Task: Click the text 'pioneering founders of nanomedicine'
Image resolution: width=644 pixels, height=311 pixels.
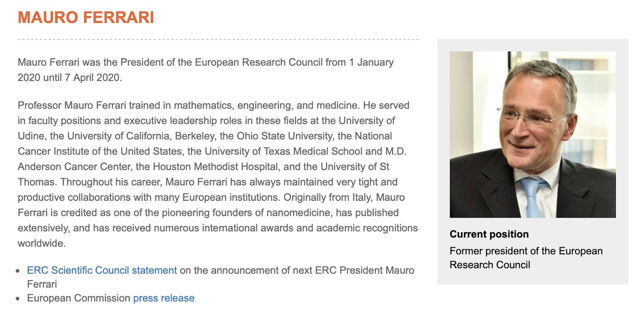Action: click(246, 213)
